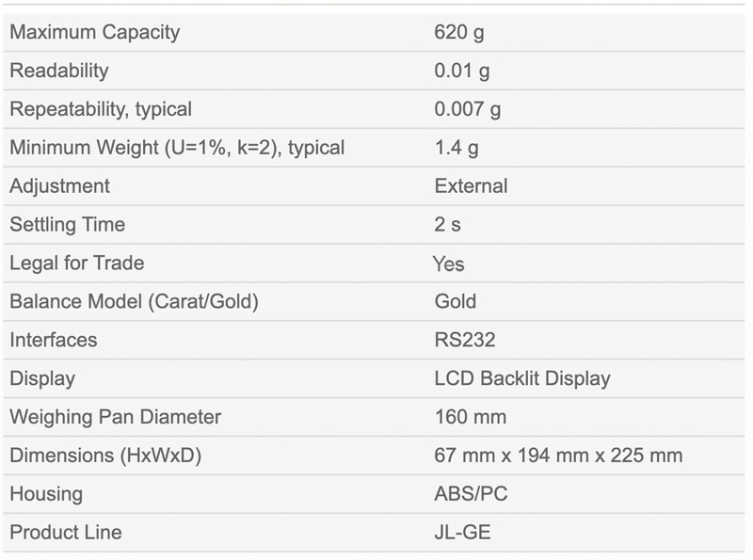The width and height of the screenshot is (753, 560).
Task: Select the Settling Time label
Action: point(67,224)
